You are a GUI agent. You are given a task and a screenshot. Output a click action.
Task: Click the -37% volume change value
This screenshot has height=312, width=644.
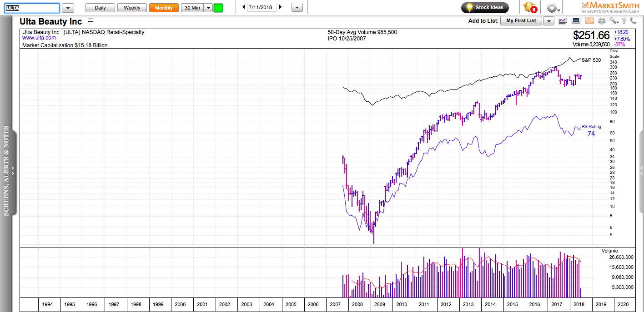click(x=619, y=45)
